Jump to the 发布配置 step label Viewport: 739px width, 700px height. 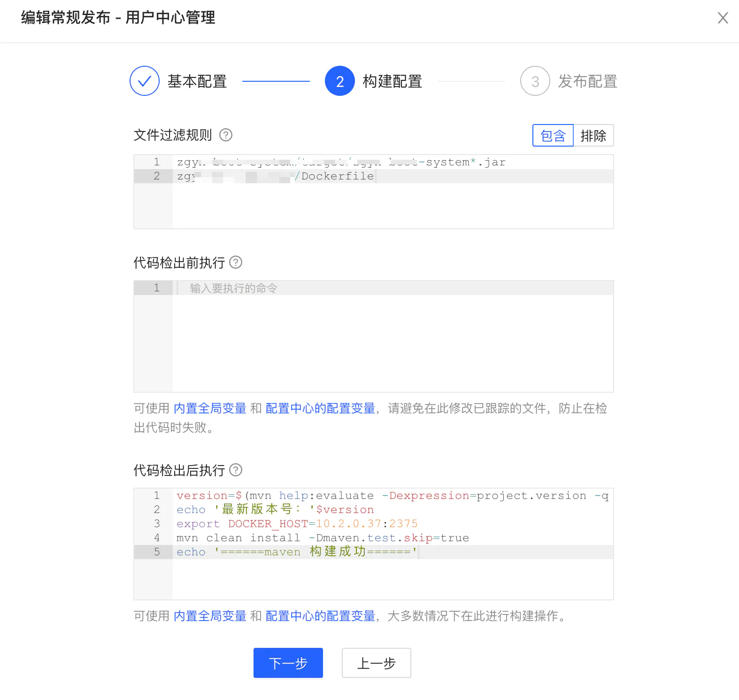[588, 81]
